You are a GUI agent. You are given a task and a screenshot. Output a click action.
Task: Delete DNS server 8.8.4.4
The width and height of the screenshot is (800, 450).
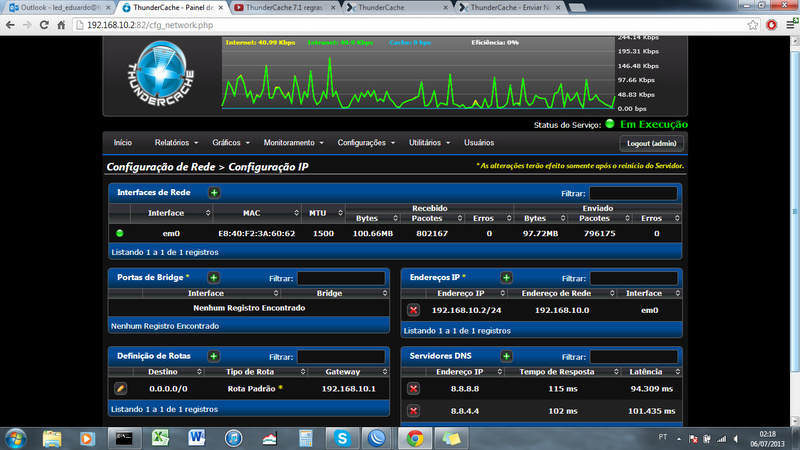click(x=413, y=411)
